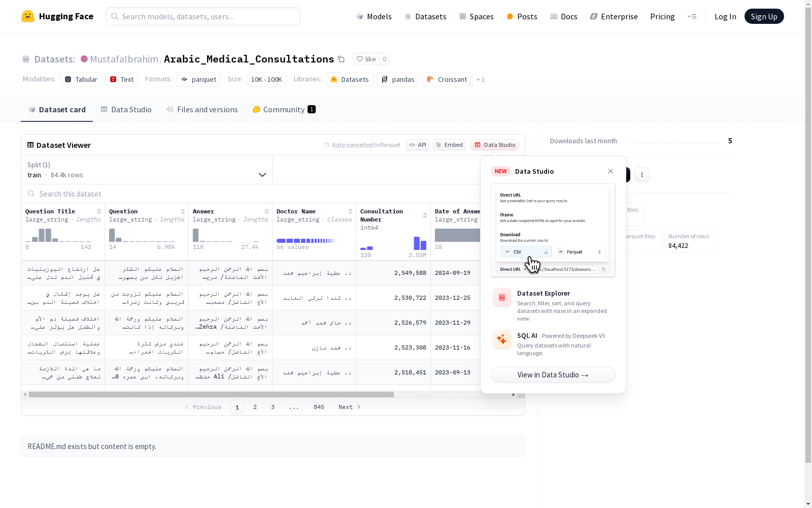Expand the +1 more libraries tag
This screenshot has width=812, height=508.
[481, 79]
